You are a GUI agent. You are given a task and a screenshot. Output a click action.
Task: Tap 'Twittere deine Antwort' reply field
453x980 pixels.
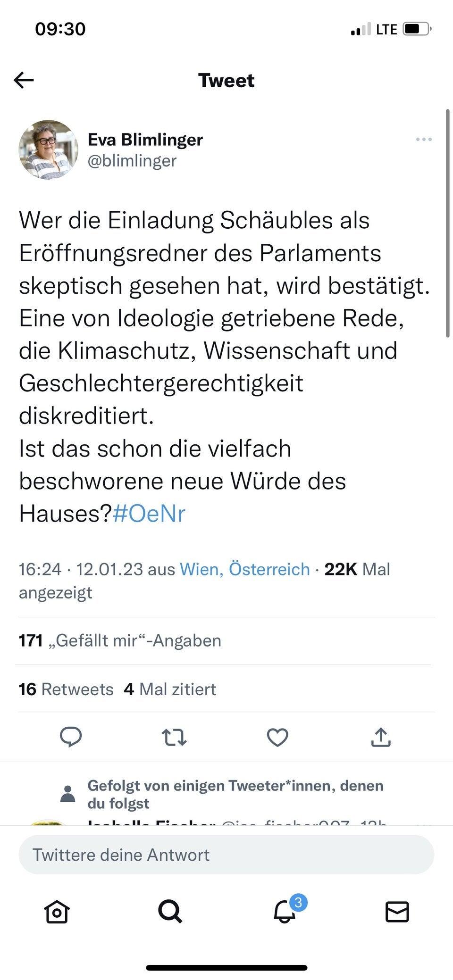coord(226,854)
